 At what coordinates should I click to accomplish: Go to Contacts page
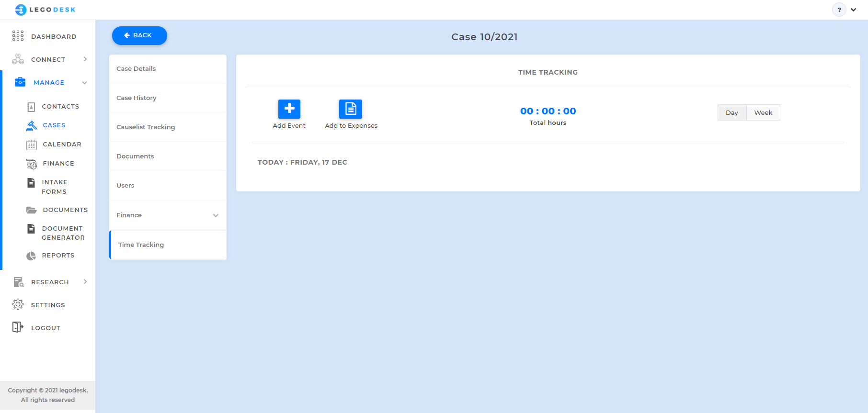pos(60,106)
